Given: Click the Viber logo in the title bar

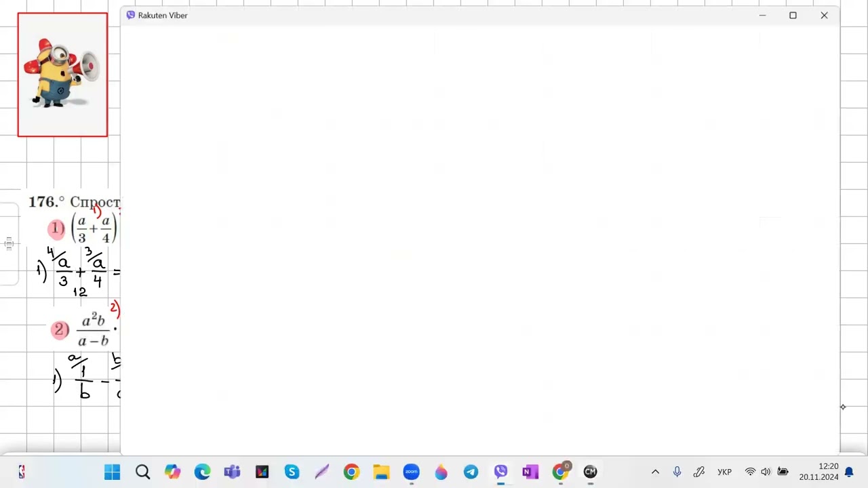Looking at the screenshot, I should pos(131,15).
